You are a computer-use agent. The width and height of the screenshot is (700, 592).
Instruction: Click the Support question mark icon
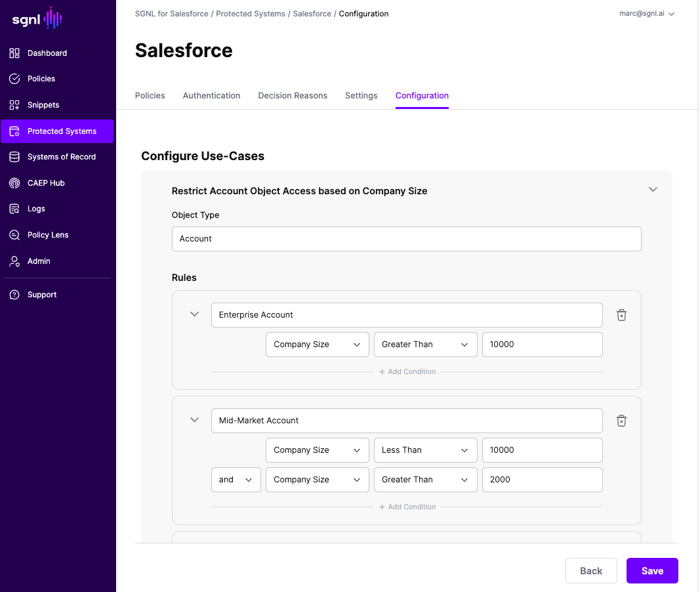click(x=14, y=295)
